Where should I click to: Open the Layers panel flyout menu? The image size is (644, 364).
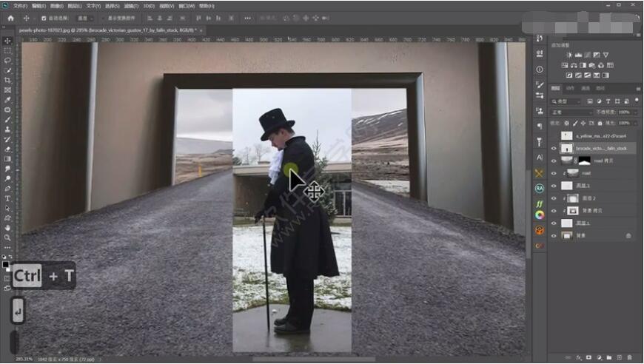coord(638,88)
